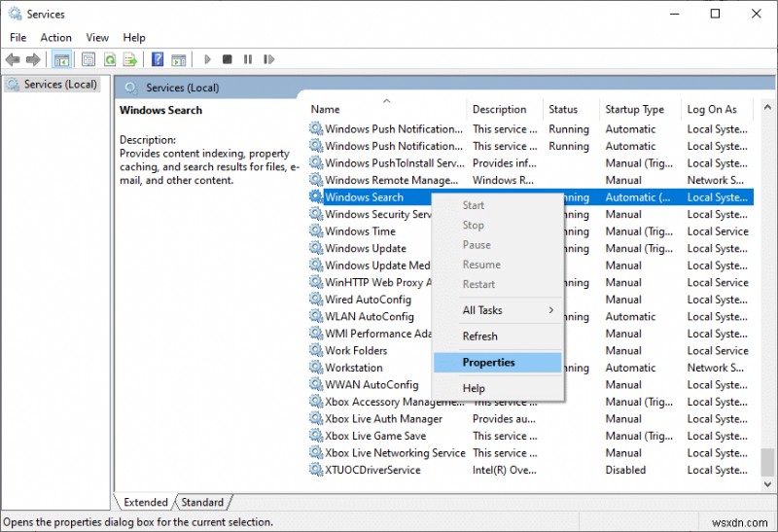The width and height of the screenshot is (778, 532).
Task: Choose Properties in the context menu
Action: pos(498,362)
